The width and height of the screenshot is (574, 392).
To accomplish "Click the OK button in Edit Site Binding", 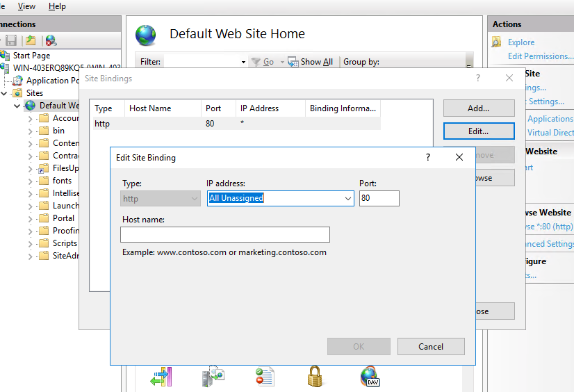I will point(359,347).
